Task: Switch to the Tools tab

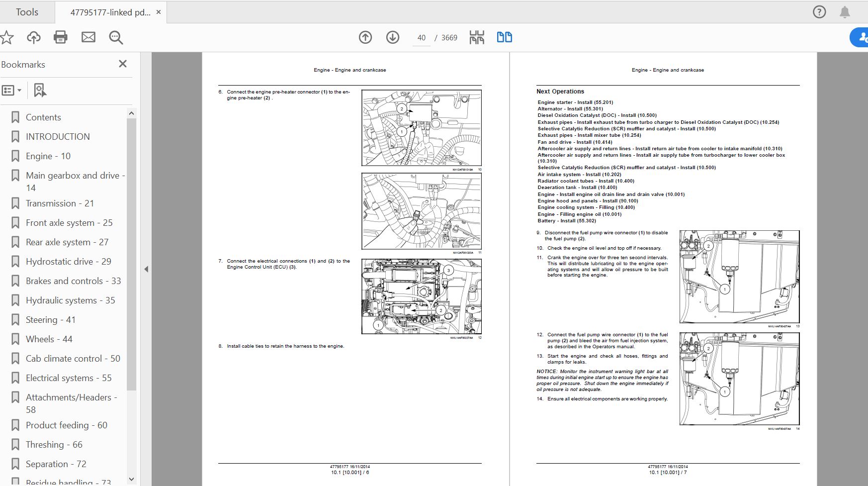Action: coord(27,12)
